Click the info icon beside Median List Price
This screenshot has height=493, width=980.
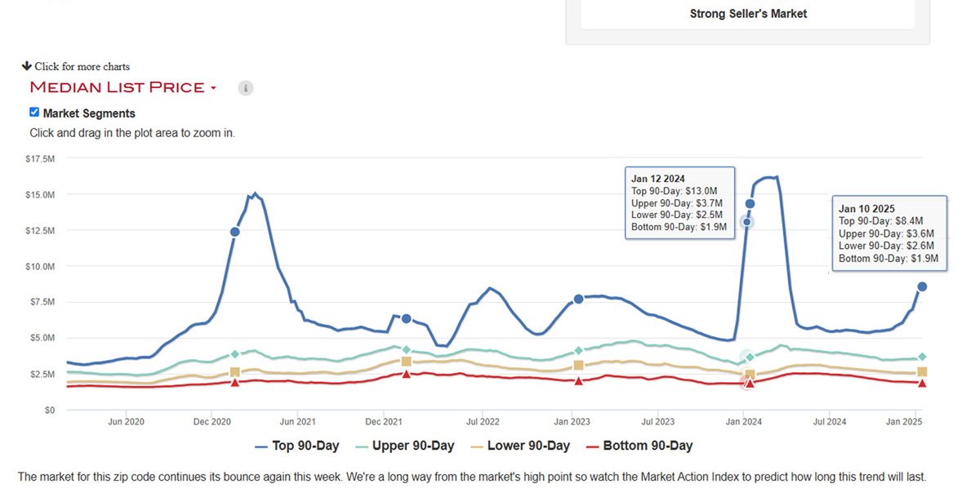point(245,87)
